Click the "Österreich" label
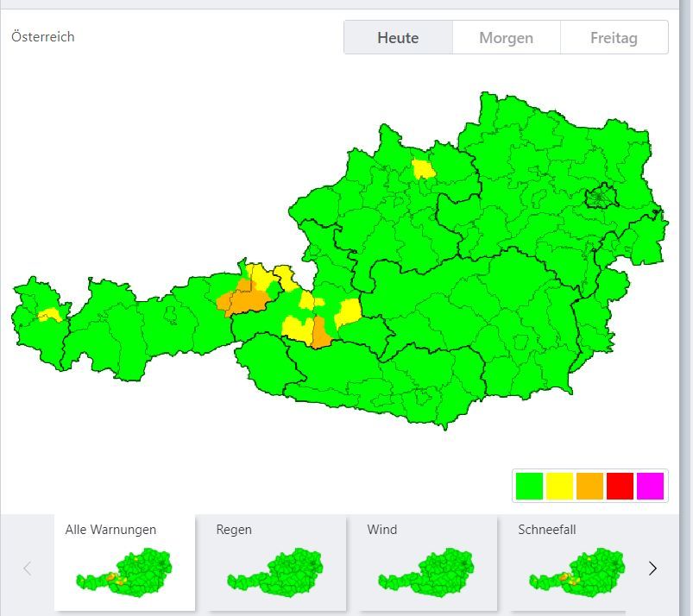This screenshot has width=693, height=616. click(x=41, y=37)
